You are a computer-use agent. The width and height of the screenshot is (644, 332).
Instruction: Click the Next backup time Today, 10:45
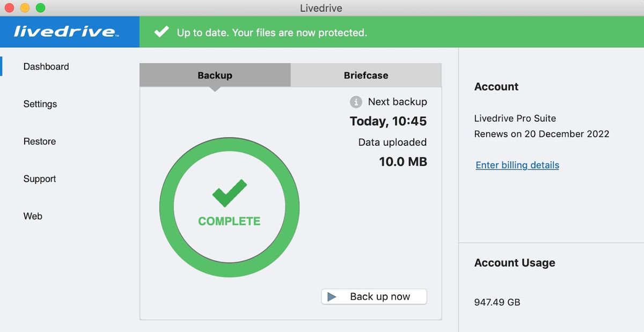(x=387, y=121)
